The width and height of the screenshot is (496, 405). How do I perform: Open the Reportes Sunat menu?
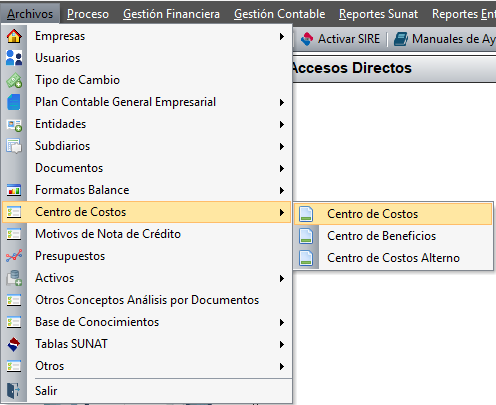378,14
